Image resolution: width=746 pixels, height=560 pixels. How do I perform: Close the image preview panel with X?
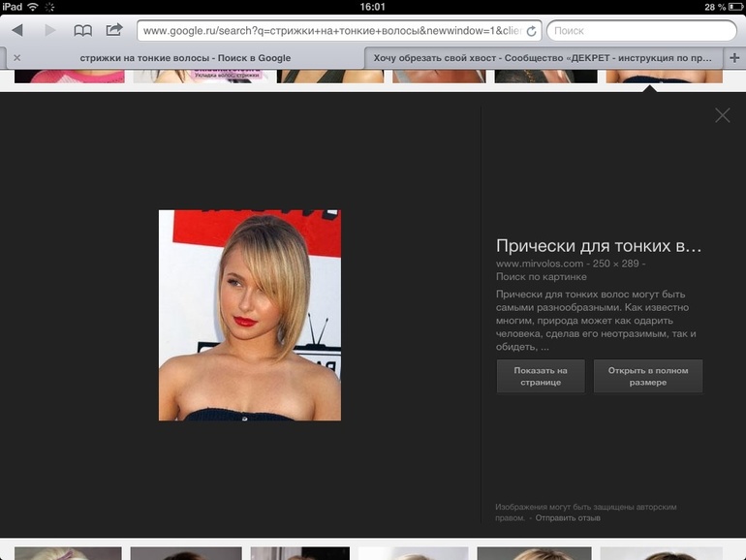722,115
